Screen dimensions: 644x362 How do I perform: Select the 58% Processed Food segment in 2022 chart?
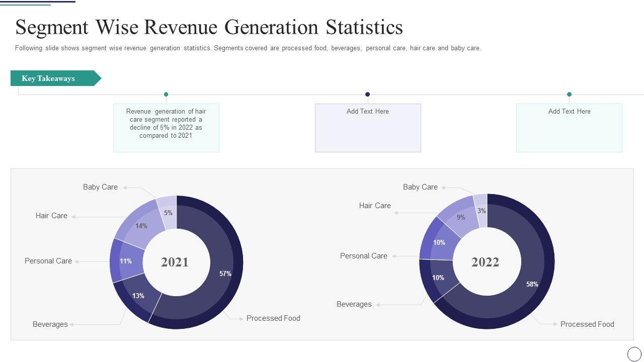[532, 284]
